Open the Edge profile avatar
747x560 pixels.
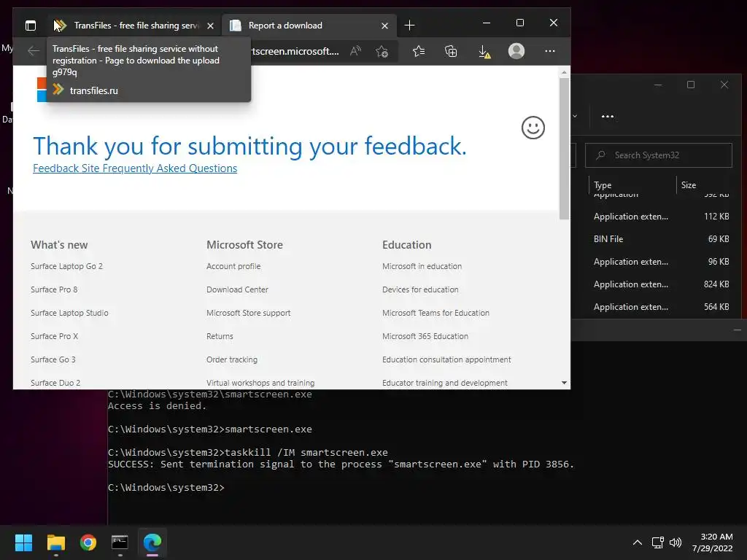(x=516, y=51)
